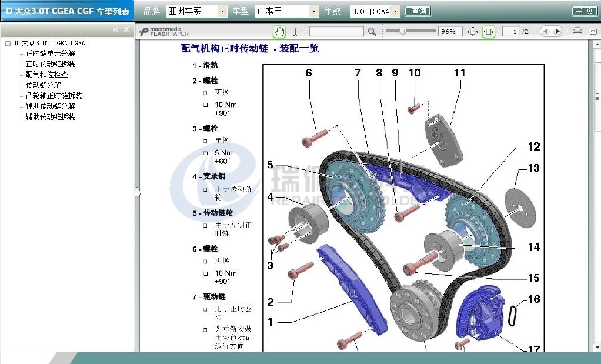This screenshot has width=601, height=364.
Task: Open the 车型 model dropdown
Action: tap(314, 11)
